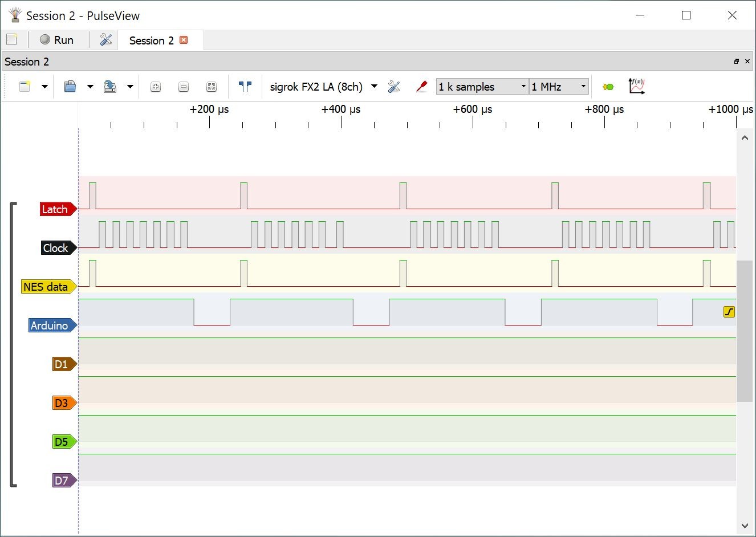
Task: Open the settings wrench icon beside Run
Action: [106, 40]
